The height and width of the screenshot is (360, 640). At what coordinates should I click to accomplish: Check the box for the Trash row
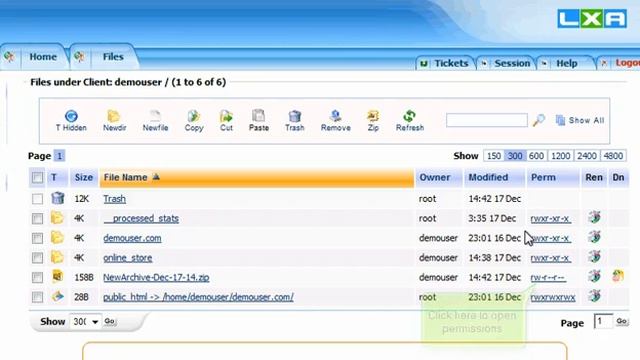click(x=37, y=199)
